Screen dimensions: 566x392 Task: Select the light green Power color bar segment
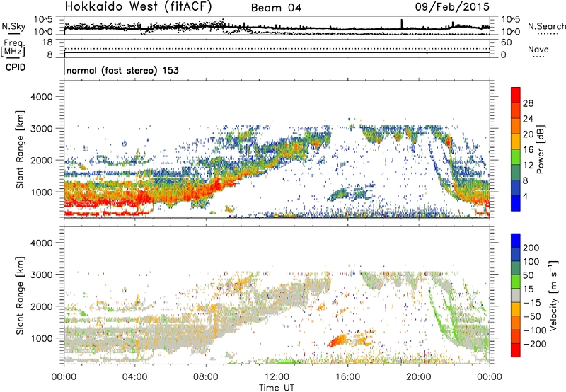point(516,156)
